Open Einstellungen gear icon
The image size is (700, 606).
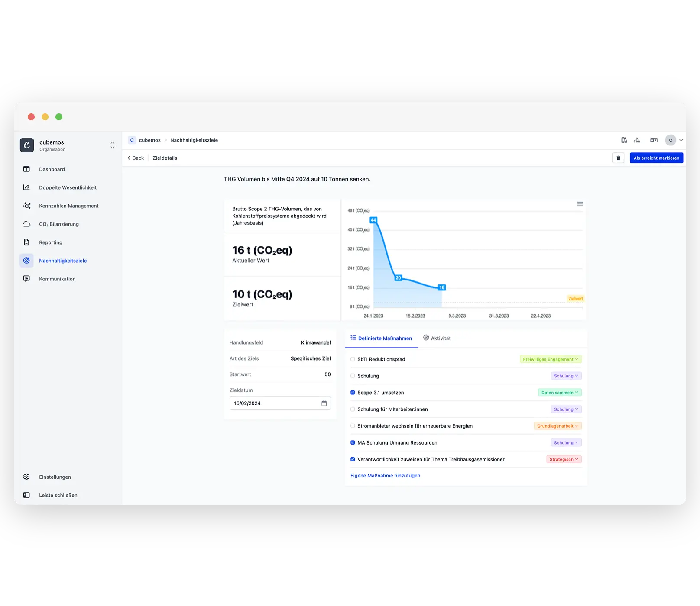tap(26, 477)
